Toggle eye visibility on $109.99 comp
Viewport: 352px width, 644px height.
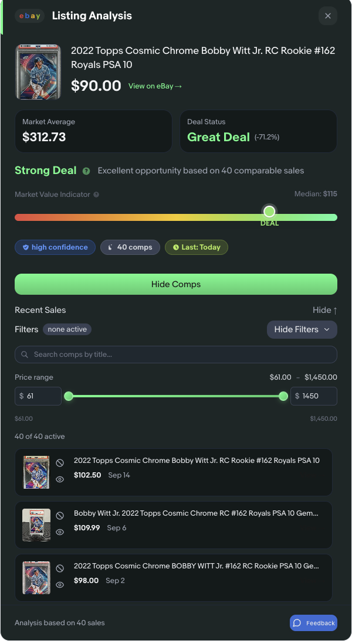pos(60,532)
